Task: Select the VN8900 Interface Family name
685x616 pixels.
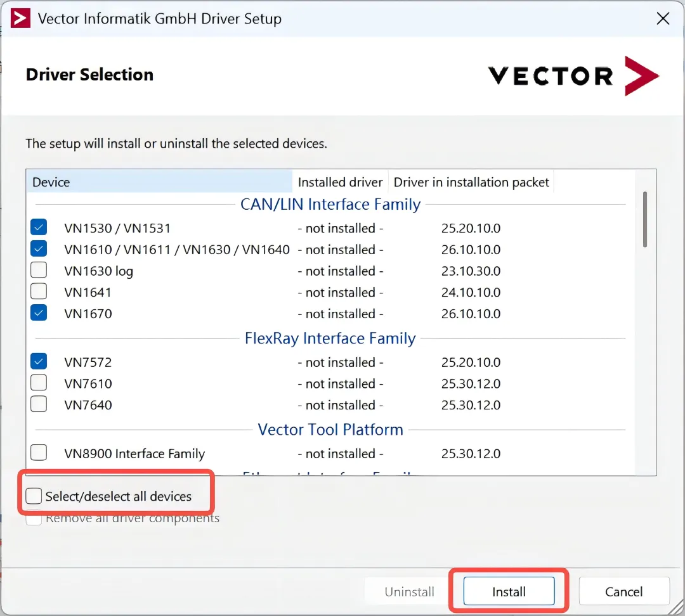Action: 134,454
